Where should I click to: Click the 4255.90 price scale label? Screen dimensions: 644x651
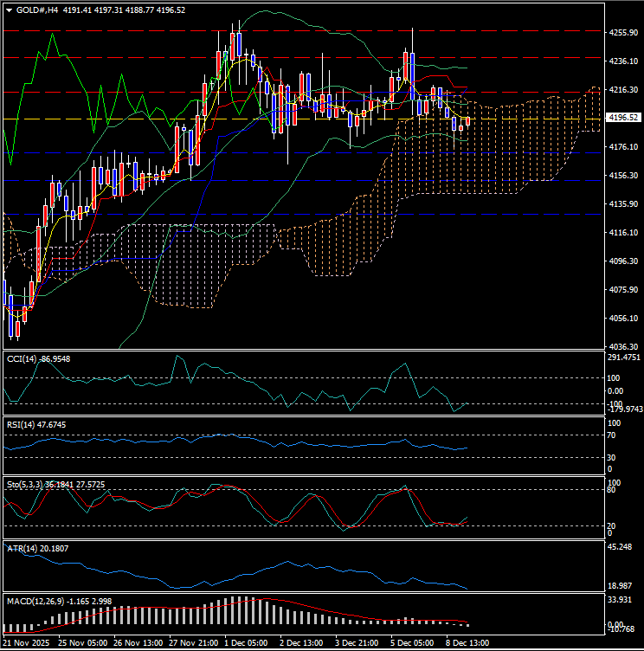(x=623, y=33)
